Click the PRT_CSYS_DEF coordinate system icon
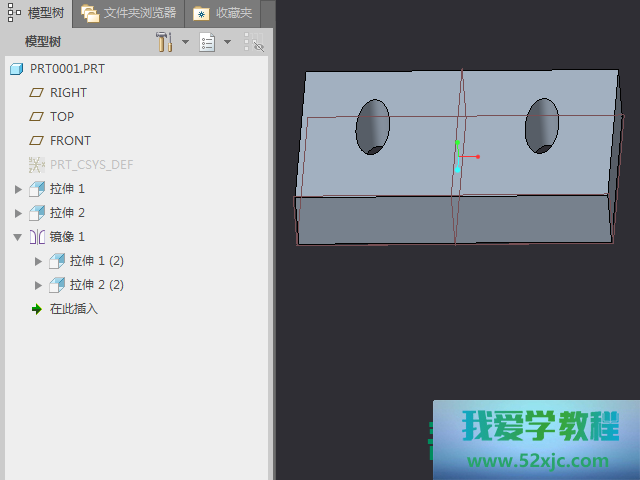The height and width of the screenshot is (480, 640). 37,165
